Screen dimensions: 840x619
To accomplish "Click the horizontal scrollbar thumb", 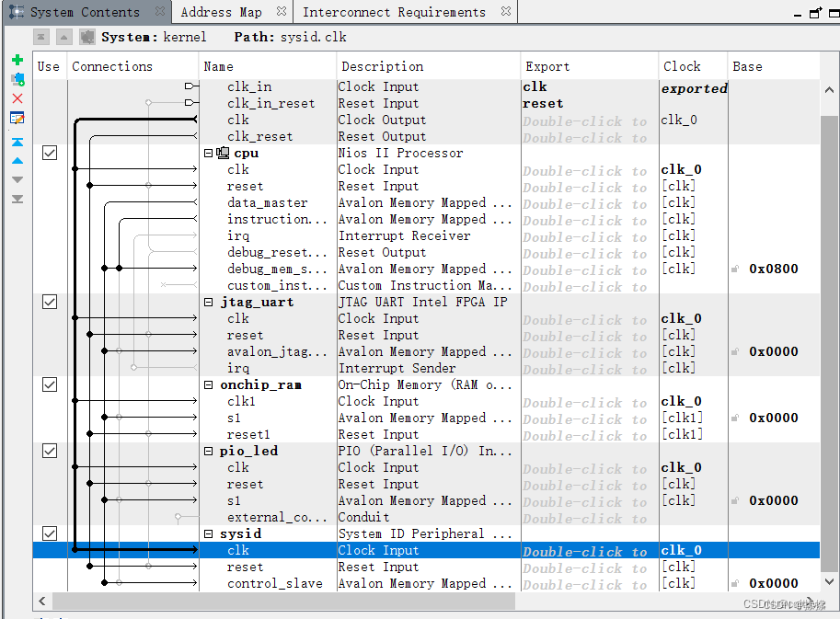I will coord(284,602).
